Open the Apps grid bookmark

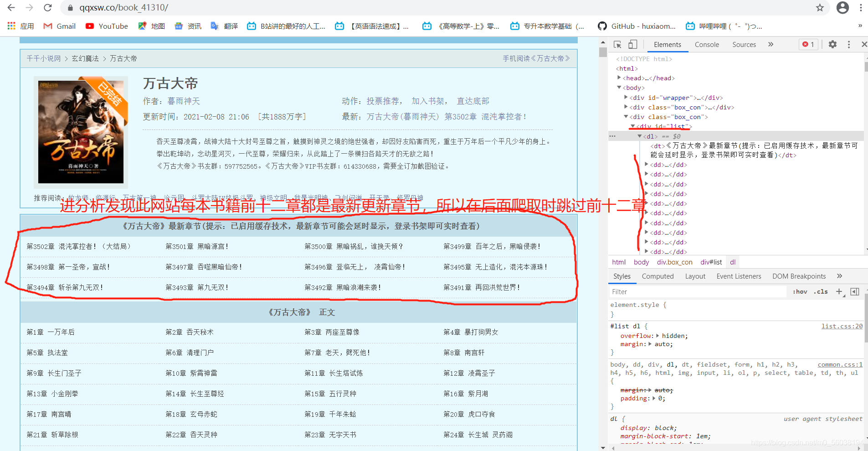(21, 26)
